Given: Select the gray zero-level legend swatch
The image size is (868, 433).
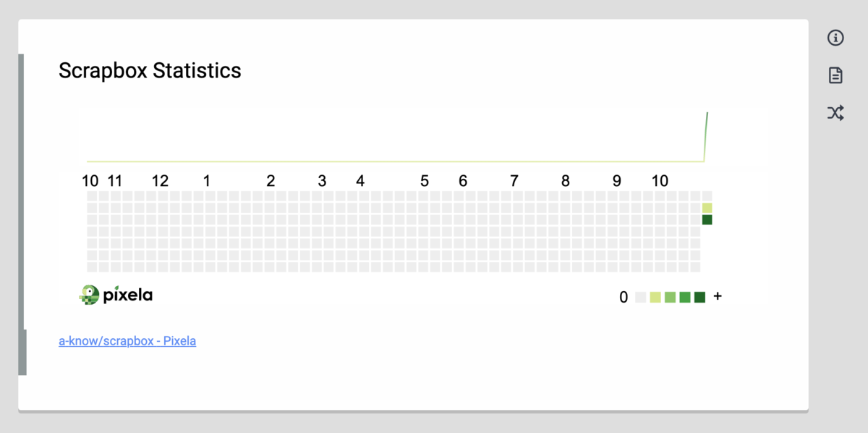Looking at the screenshot, I should tap(640, 297).
